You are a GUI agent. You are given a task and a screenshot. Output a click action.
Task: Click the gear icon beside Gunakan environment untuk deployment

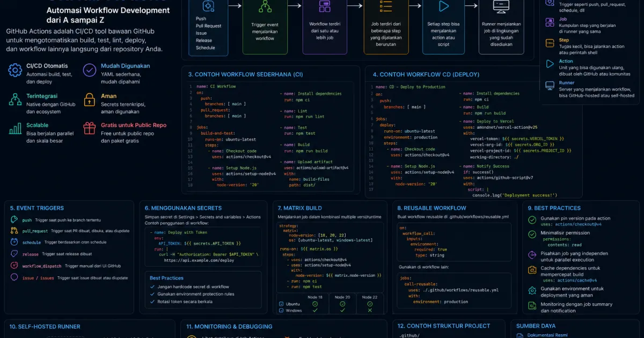click(532, 290)
